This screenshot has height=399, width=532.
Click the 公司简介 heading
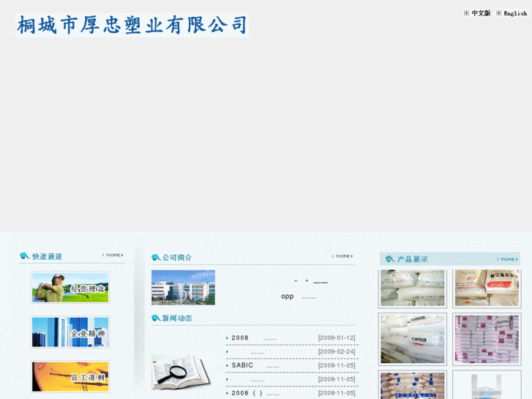click(177, 258)
